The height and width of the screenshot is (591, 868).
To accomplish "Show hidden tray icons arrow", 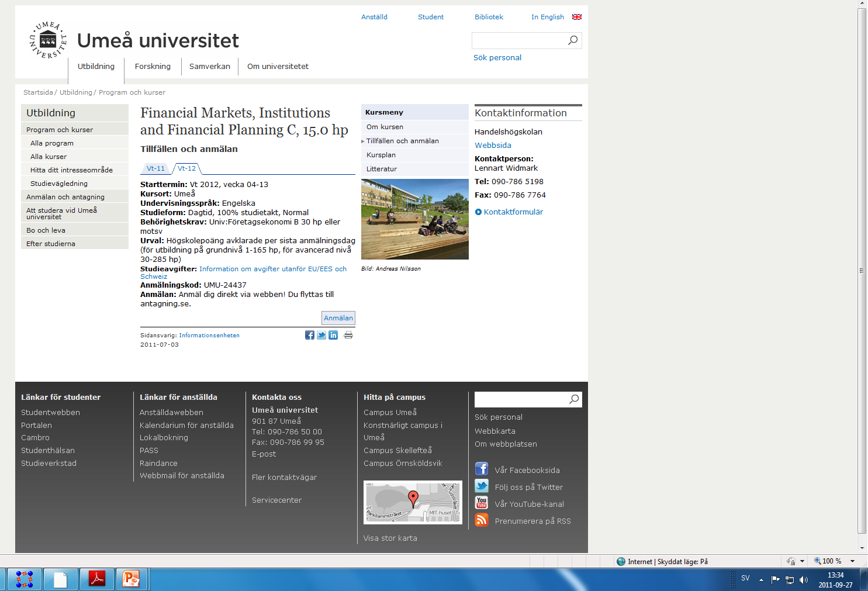I will (x=761, y=580).
